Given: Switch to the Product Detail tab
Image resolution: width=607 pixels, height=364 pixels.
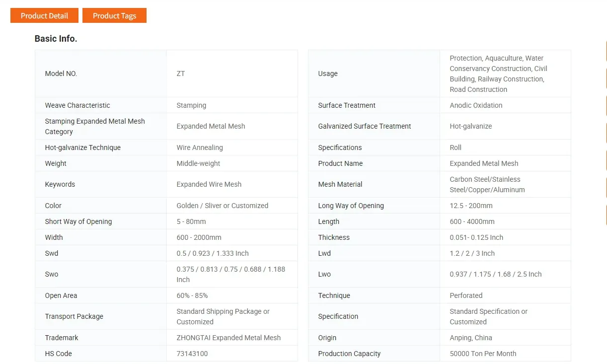Looking at the screenshot, I should [44, 15].
